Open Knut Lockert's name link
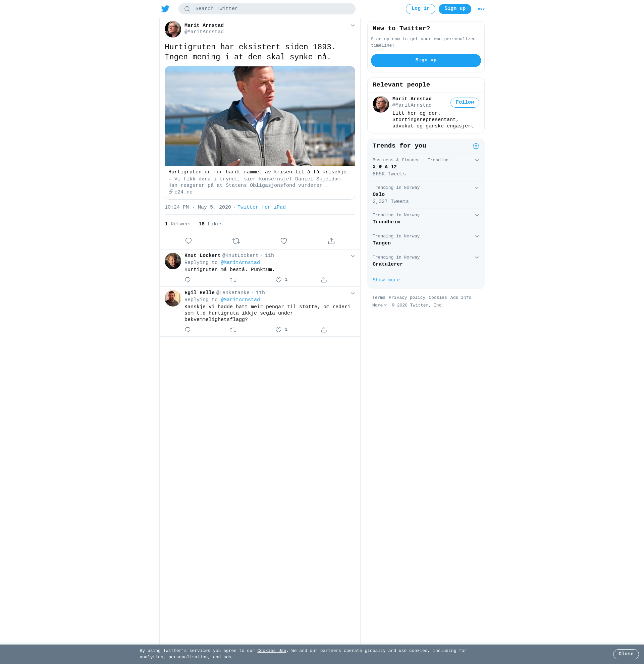 pyautogui.click(x=202, y=256)
